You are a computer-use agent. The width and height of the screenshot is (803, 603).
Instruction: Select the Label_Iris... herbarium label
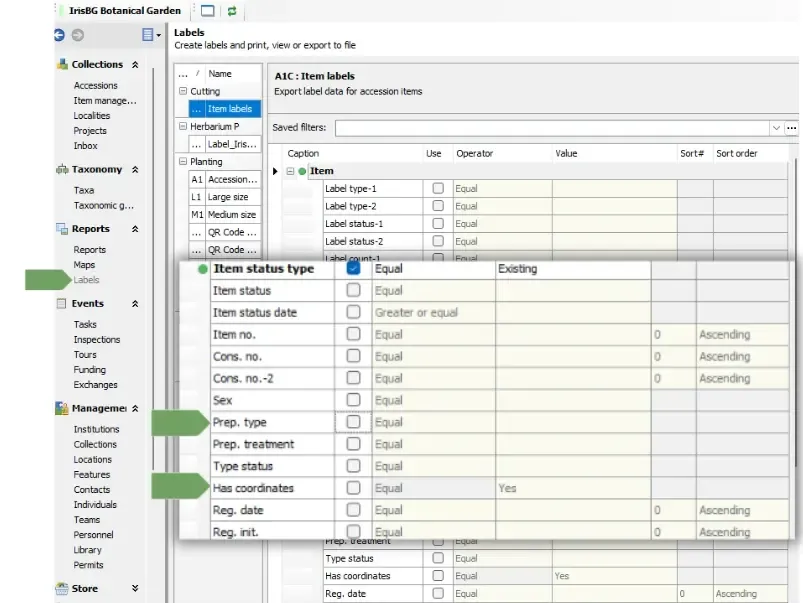[x=225, y=144]
